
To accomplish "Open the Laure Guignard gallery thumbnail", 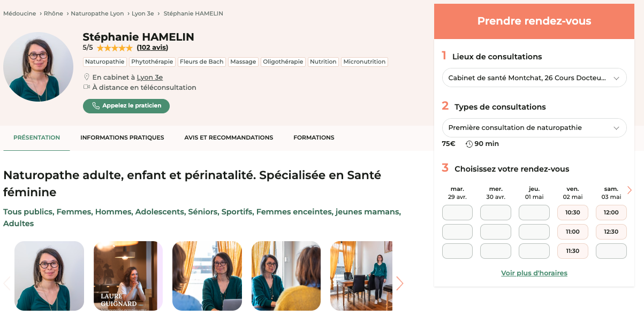I will click(128, 276).
